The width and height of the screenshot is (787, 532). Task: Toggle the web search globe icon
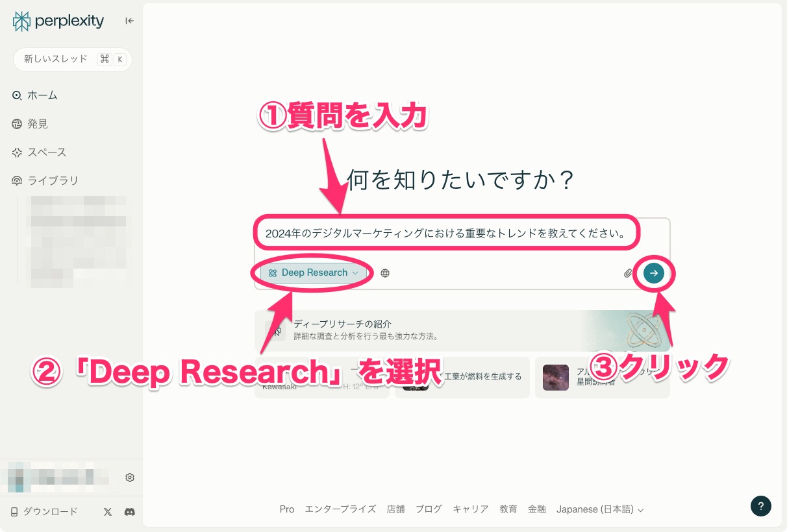(385, 273)
